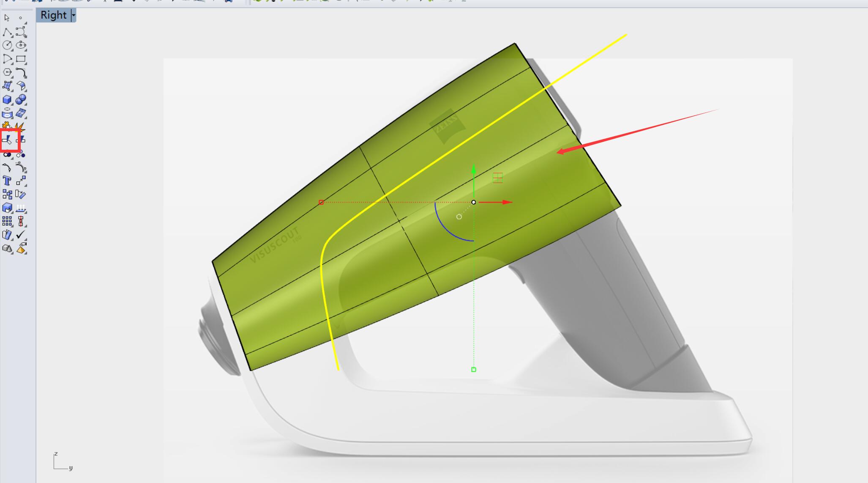Screen dimensions: 868x483
Task: Click the Right viewport title label
Action: click(54, 15)
